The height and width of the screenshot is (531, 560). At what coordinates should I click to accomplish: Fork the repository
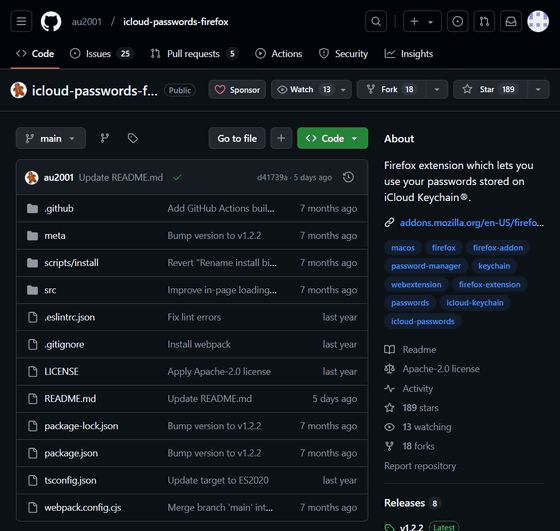[391, 89]
